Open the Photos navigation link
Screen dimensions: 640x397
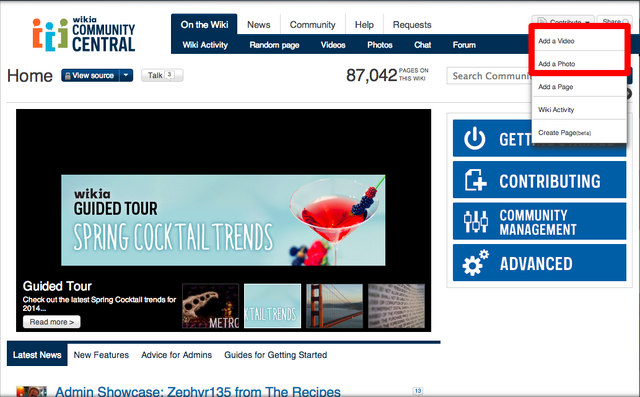(380, 45)
